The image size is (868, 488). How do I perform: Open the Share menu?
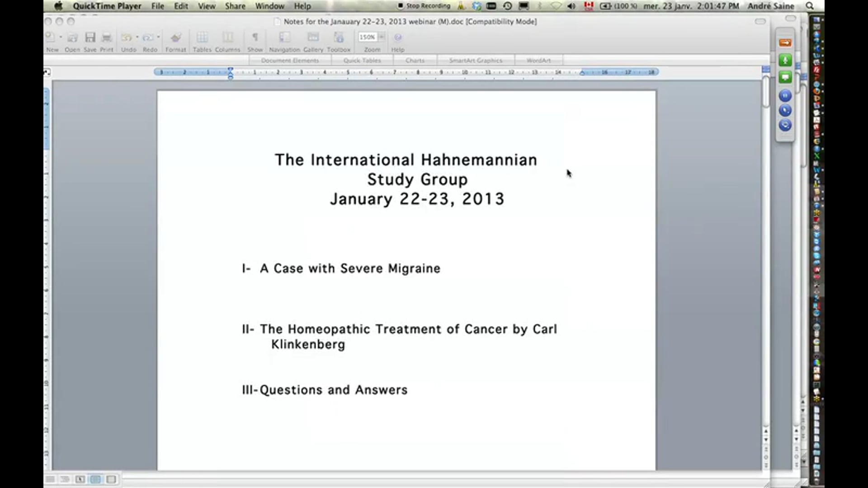pos(235,6)
